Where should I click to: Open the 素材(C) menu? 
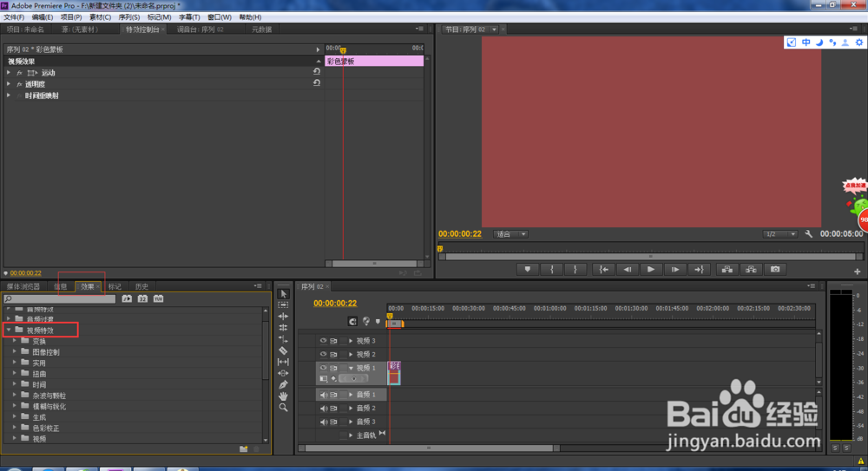tap(100, 17)
